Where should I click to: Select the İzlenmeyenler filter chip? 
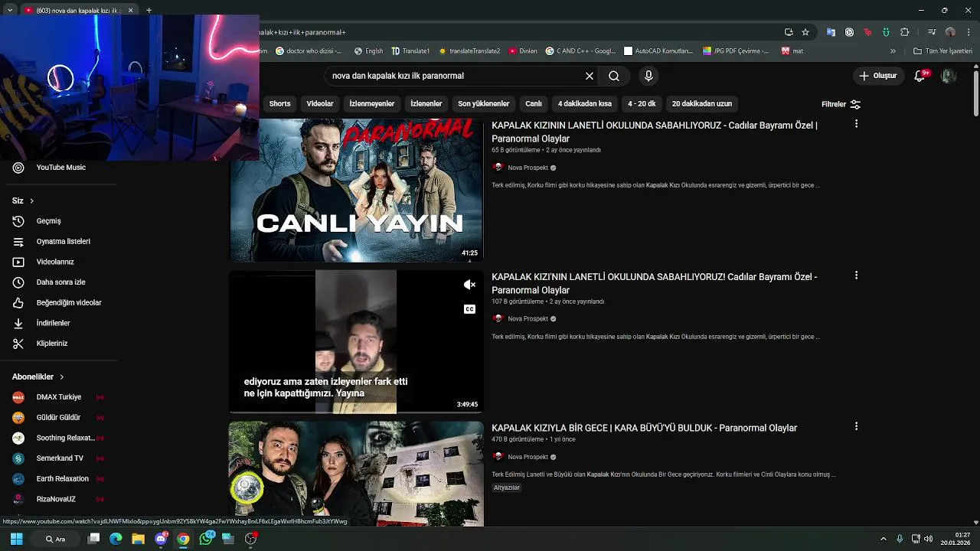pyautogui.click(x=372, y=104)
